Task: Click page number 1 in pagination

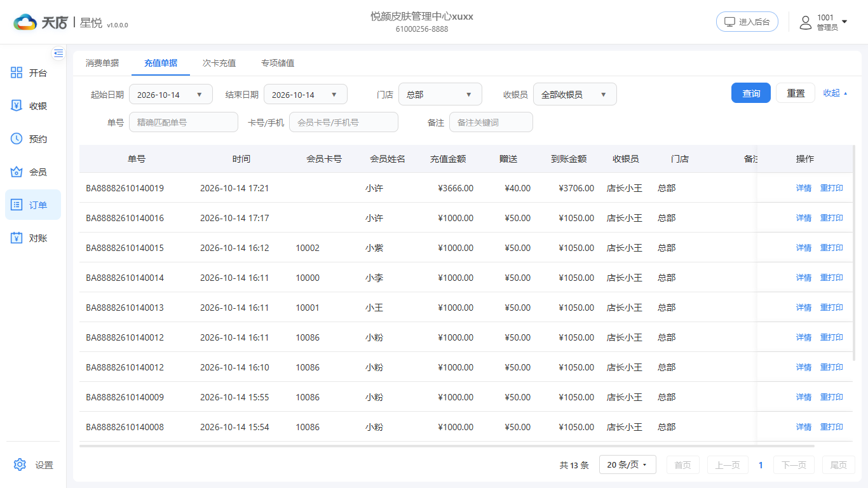Action: [x=761, y=465]
